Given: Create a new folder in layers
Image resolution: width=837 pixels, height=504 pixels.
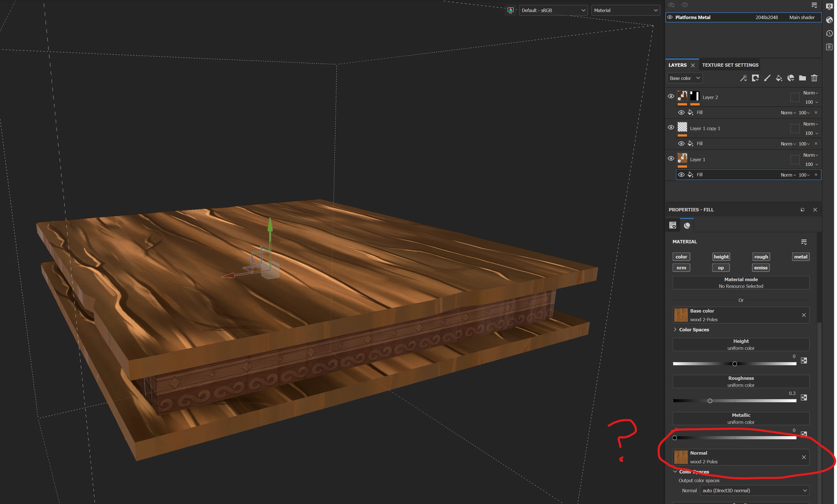Looking at the screenshot, I should click(802, 78).
